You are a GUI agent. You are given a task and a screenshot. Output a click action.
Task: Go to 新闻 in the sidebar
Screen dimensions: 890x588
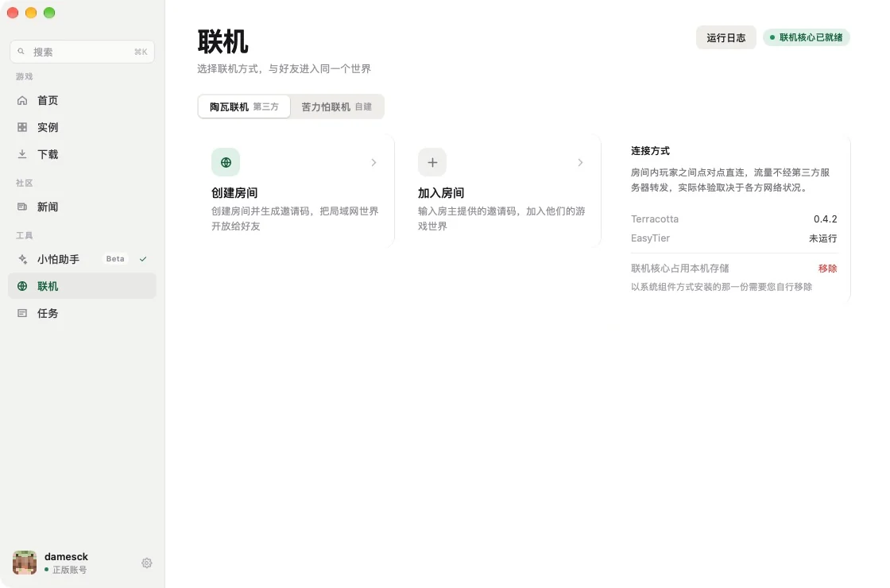[83, 207]
